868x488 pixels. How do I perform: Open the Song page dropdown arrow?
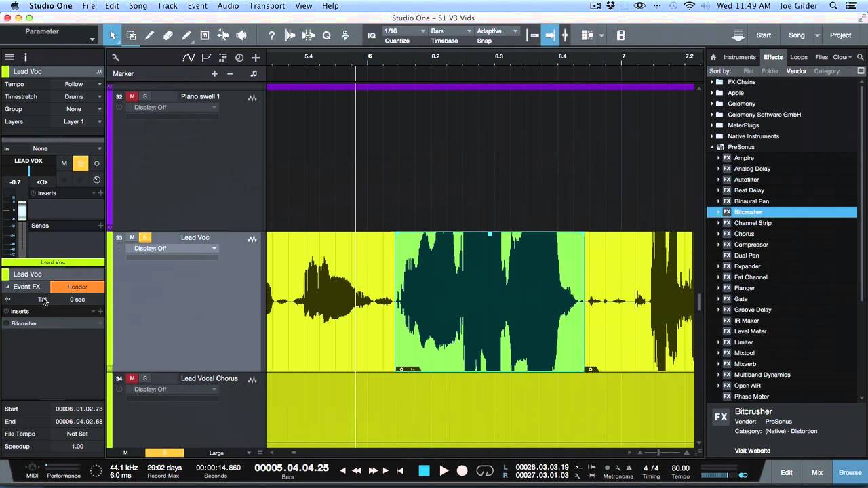[817, 35]
